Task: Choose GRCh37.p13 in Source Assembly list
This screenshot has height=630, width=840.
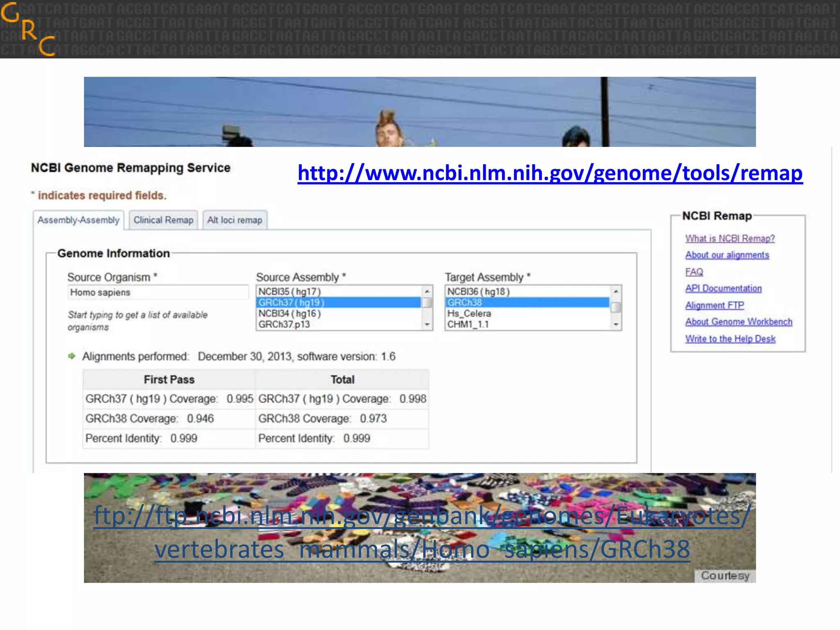Action: coord(339,324)
